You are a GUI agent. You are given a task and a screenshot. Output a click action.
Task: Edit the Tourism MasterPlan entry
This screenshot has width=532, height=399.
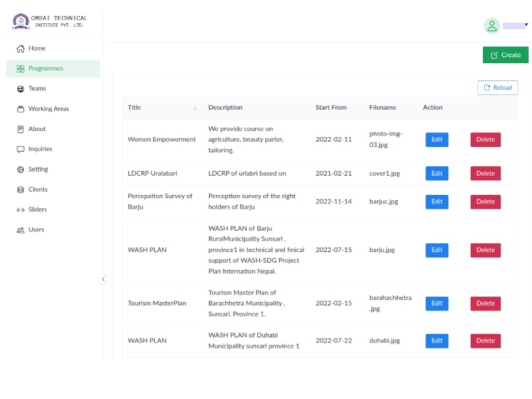pos(437,303)
